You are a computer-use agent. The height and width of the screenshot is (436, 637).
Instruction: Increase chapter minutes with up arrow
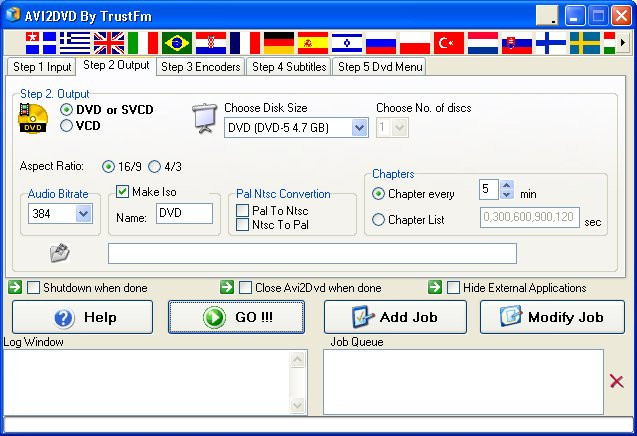506,185
